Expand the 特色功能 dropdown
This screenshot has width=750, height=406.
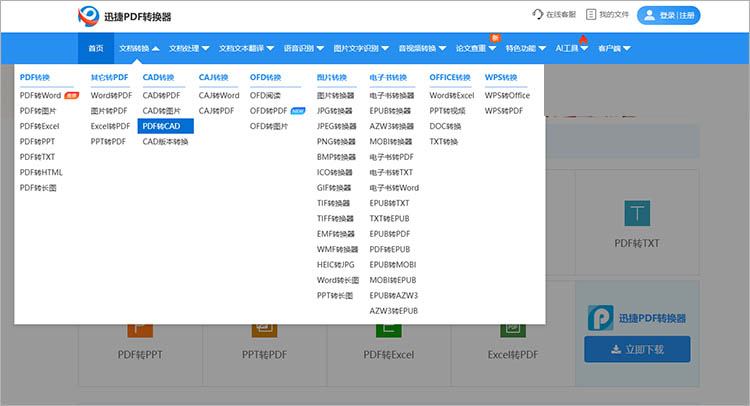click(526, 48)
